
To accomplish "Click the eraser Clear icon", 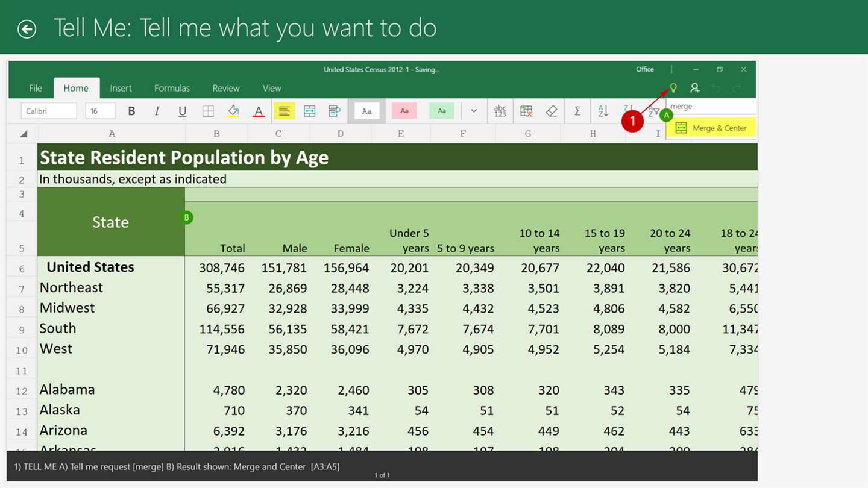I will point(551,111).
